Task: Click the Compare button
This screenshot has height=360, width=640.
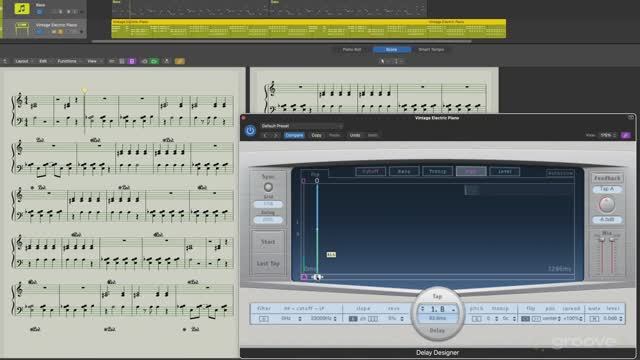Action: pyautogui.click(x=294, y=135)
